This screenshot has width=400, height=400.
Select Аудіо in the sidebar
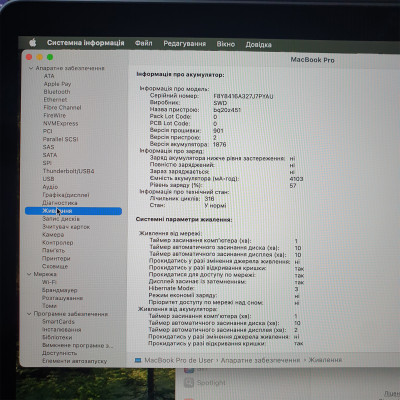coord(50,187)
